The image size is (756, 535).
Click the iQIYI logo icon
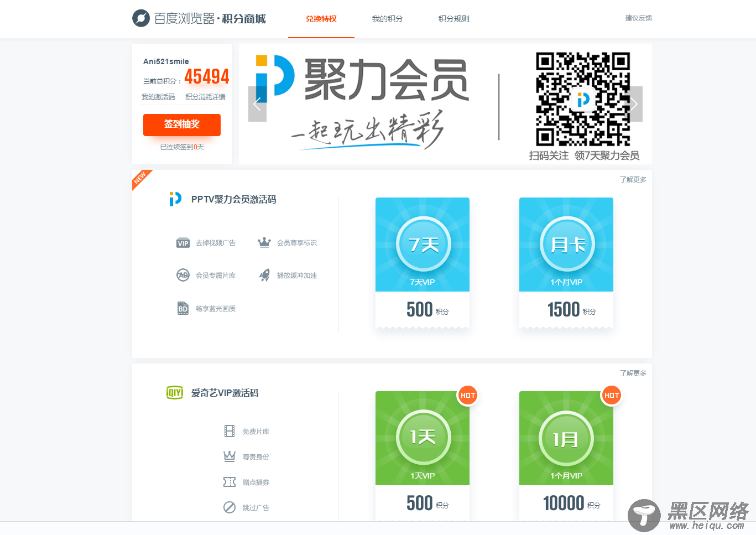(x=175, y=393)
